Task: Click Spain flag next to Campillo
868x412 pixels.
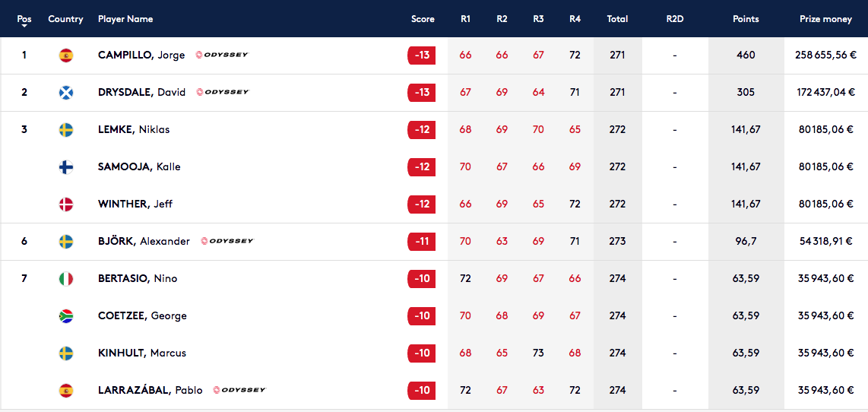Action: click(66, 55)
